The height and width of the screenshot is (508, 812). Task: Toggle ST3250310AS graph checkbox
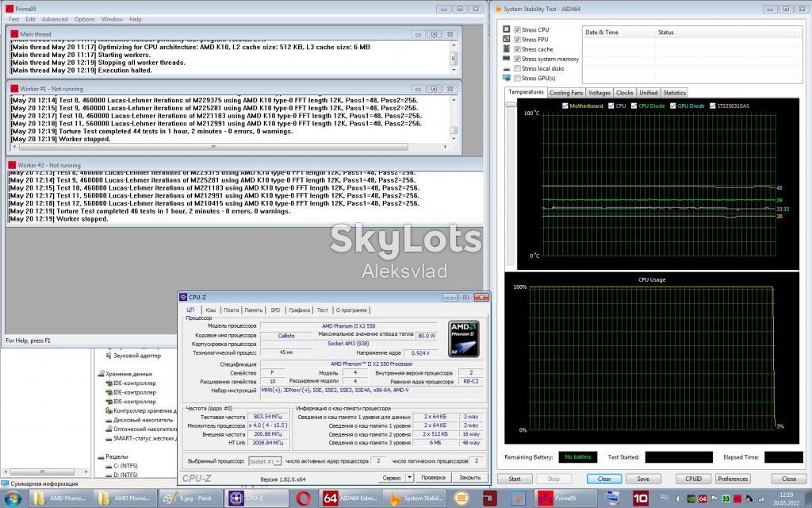click(x=712, y=106)
